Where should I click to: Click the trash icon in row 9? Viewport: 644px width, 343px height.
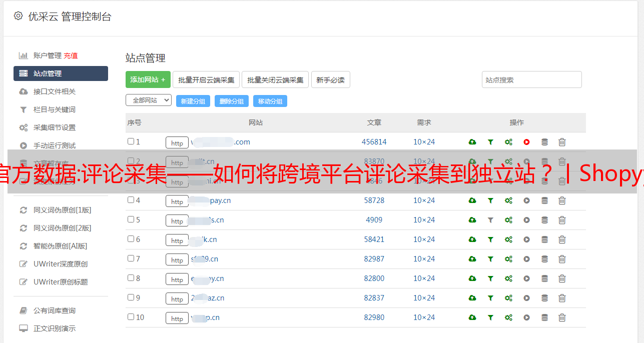pos(562,298)
